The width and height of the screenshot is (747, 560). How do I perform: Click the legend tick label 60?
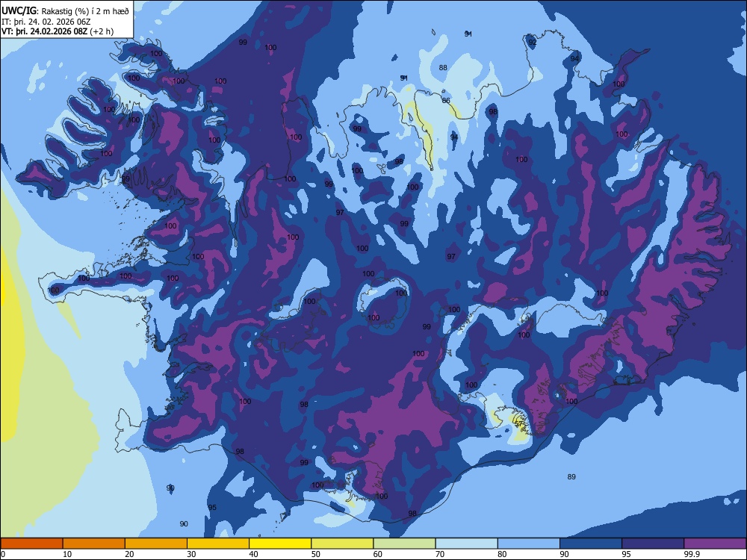coord(378,554)
